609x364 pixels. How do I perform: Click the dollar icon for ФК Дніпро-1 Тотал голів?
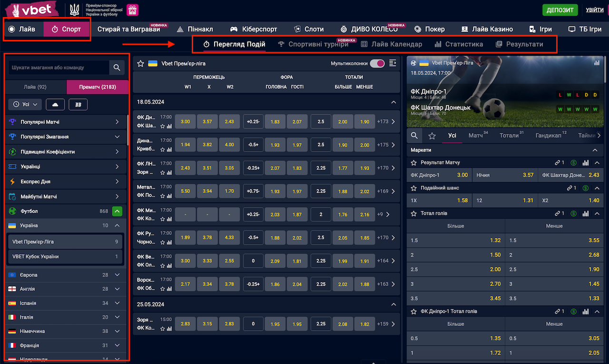[x=574, y=312]
